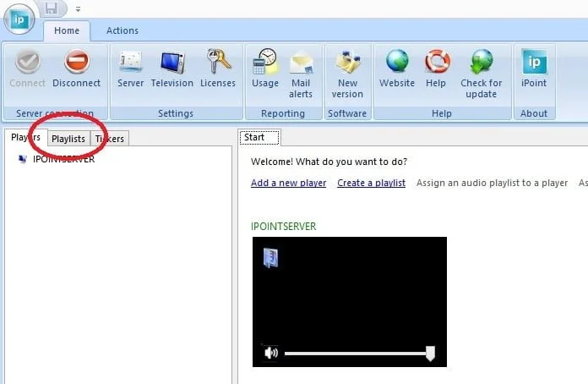The height and width of the screenshot is (384, 588).
Task: Click the volume slider track
Action: [356, 354]
